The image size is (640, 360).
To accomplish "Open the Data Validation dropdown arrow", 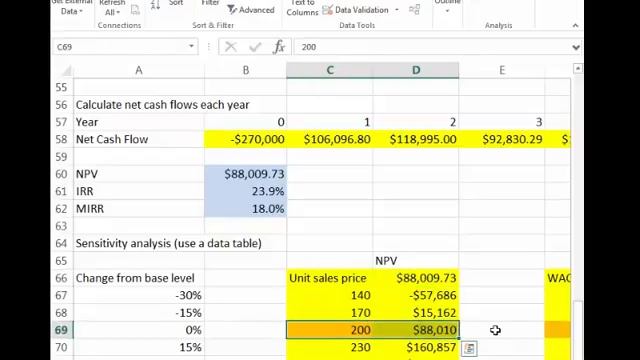I will [397, 9].
